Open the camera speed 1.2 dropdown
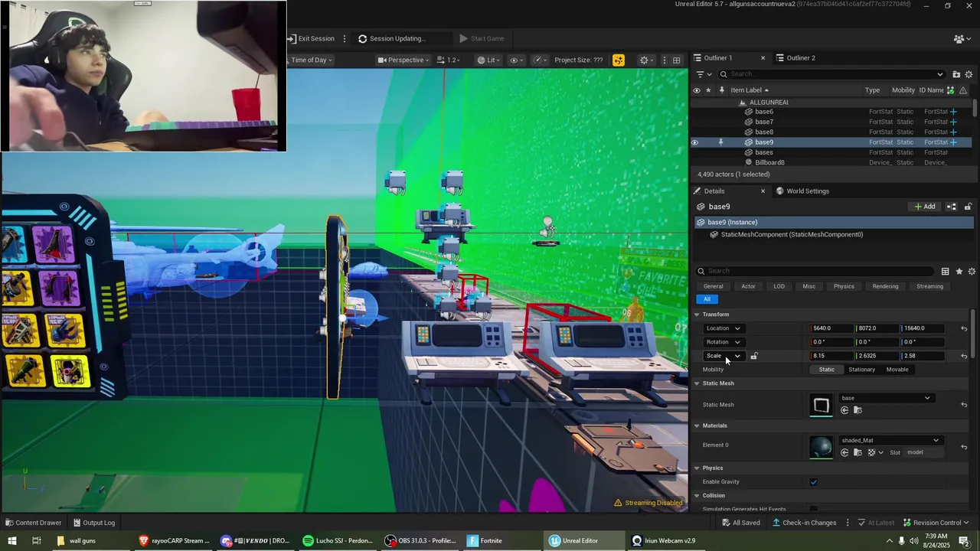This screenshot has width=980, height=551. pyautogui.click(x=449, y=60)
